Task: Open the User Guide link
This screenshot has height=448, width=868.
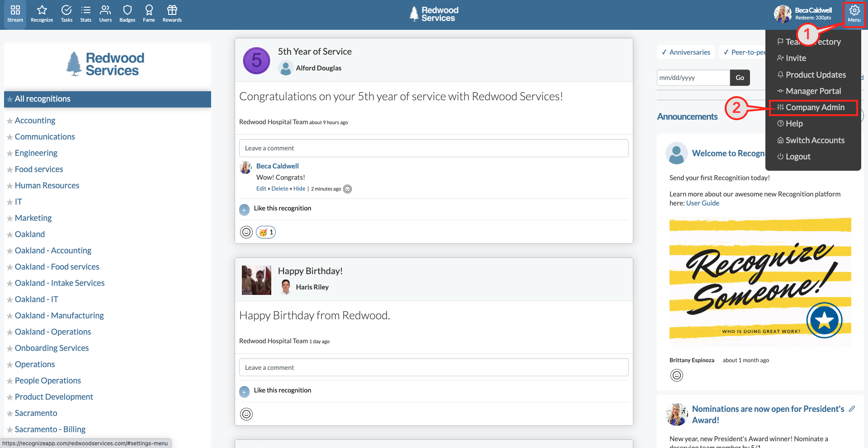Action: (703, 203)
